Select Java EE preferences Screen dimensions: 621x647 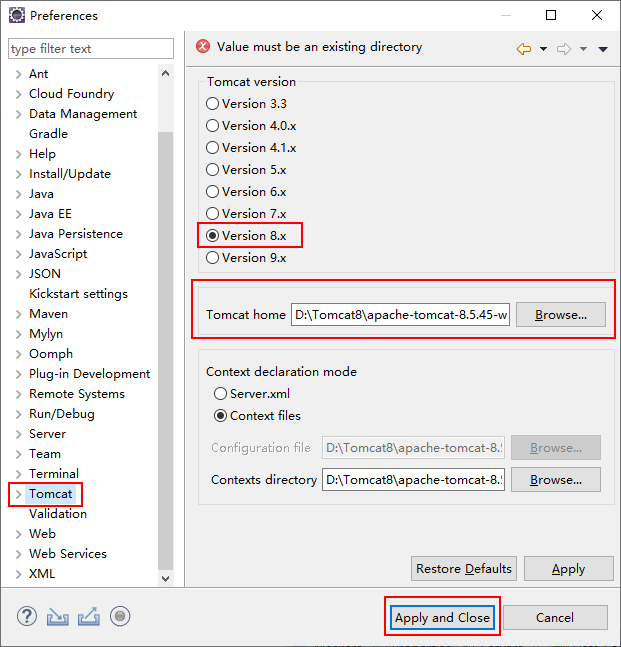point(50,214)
